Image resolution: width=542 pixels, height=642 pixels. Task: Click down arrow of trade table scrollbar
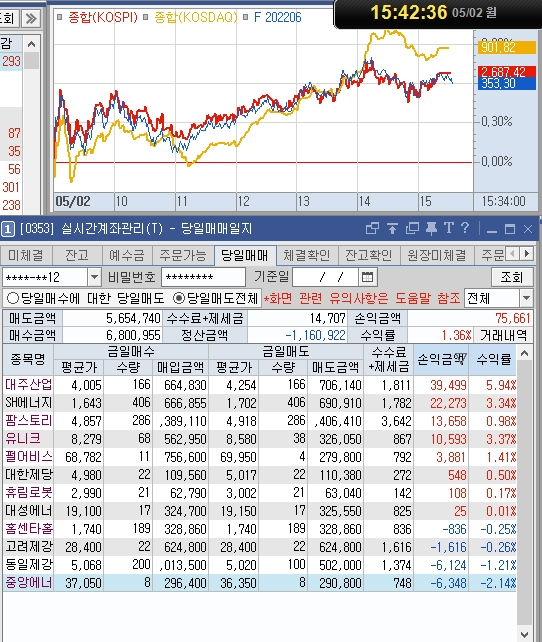pyautogui.click(x=524, y=634)
